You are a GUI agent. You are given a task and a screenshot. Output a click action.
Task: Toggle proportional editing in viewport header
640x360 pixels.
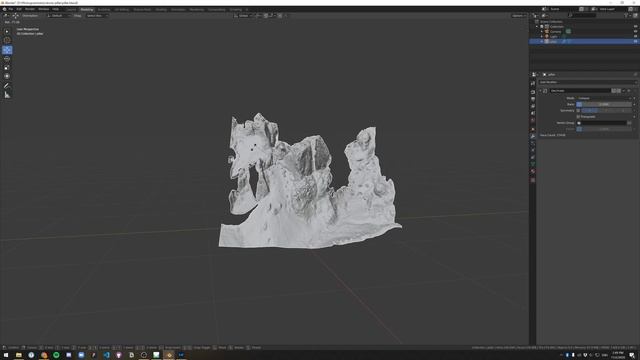click(280, 16)
